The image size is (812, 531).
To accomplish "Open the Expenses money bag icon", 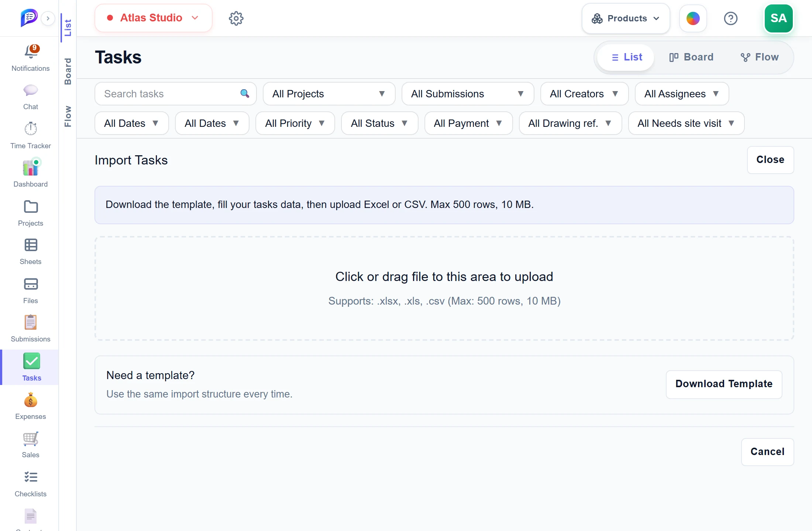I will tap(31, 400).
